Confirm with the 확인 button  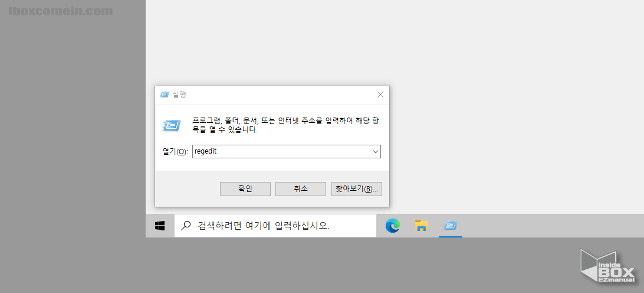245,189
